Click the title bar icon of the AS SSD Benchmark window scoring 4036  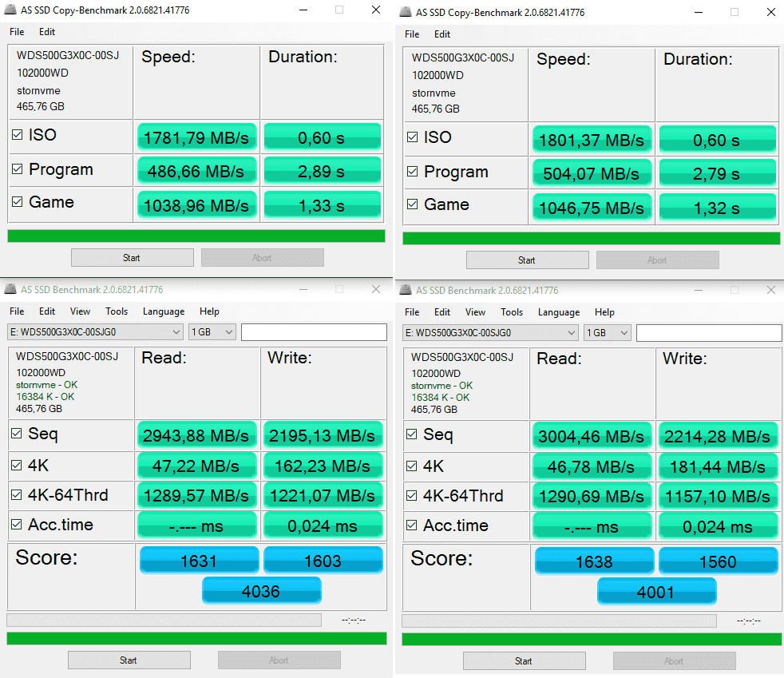(x=12, y=290)
